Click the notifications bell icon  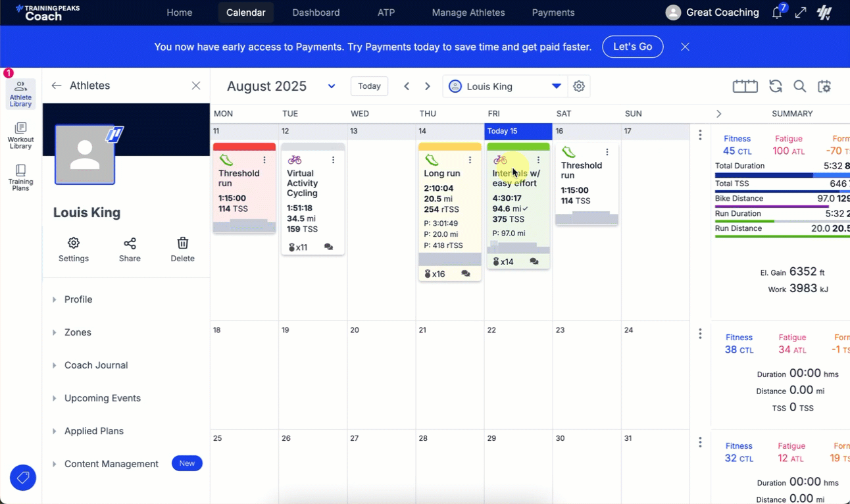point(777,13)
